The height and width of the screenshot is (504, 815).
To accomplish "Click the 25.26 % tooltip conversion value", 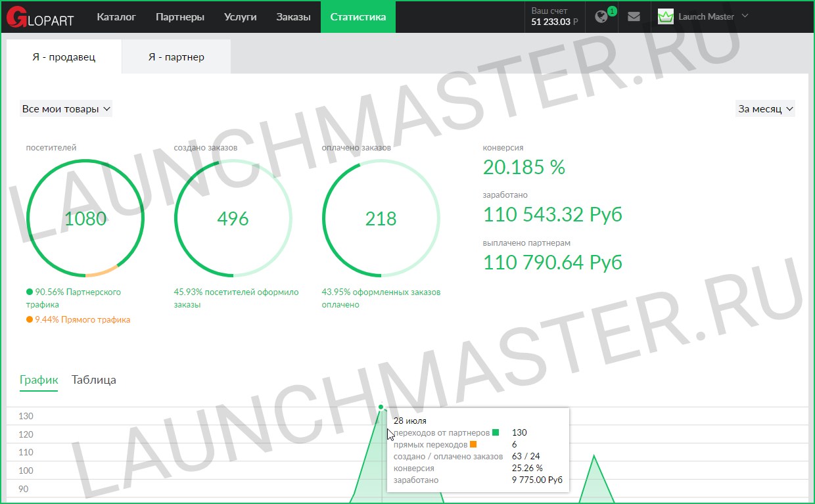I will pyautogui.click(x=527, y=469).
